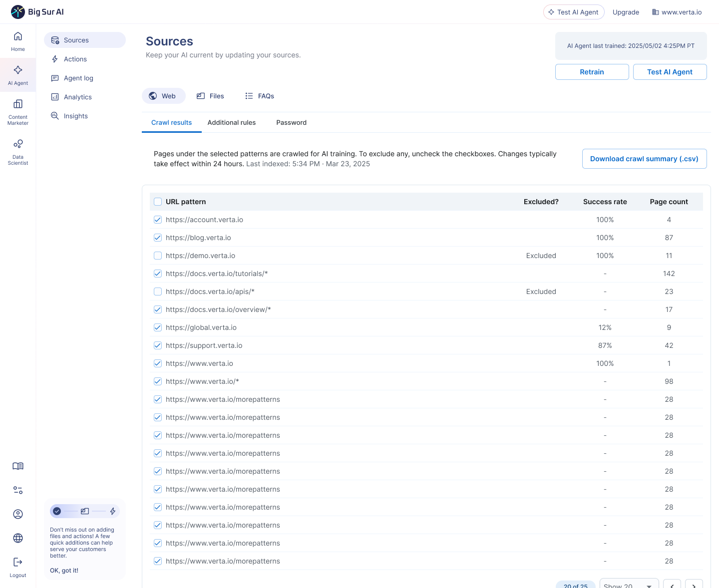Screen dimensions: 719x588
Task: Click the onboarding progress files step
Action: 85,511
